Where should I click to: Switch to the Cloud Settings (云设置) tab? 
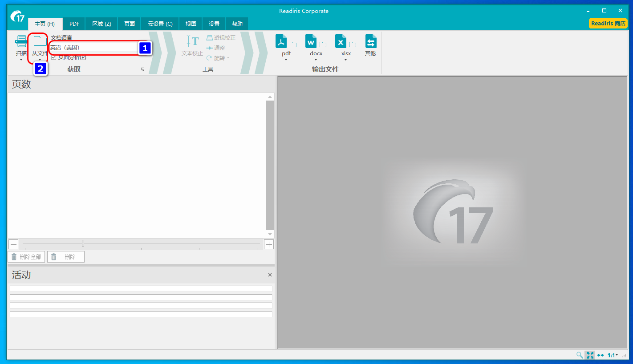coord(160,24)
